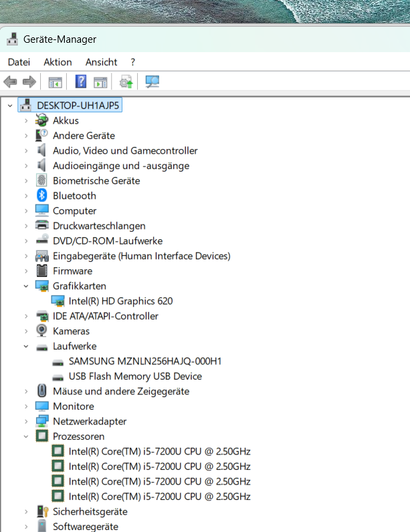Expand the Computer category

pyautogui.click(x=26, y=211)
